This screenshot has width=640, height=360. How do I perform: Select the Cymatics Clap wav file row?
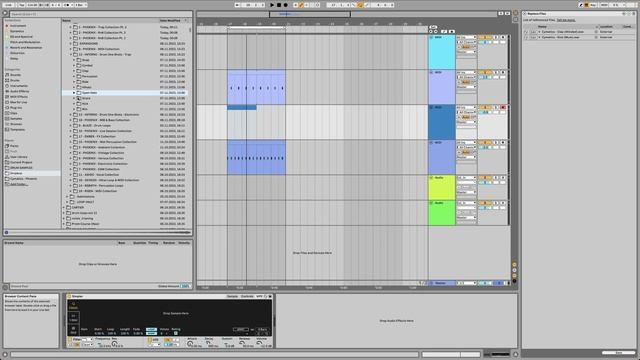tap(578, 31)
